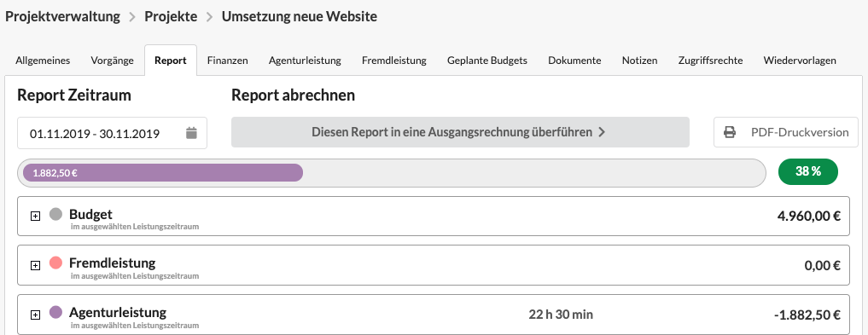Image resolution: width=868 pixels, height=335 pixels.
Task: Go to the Wiedervorlagen tab
Action: tap(800, 61)
